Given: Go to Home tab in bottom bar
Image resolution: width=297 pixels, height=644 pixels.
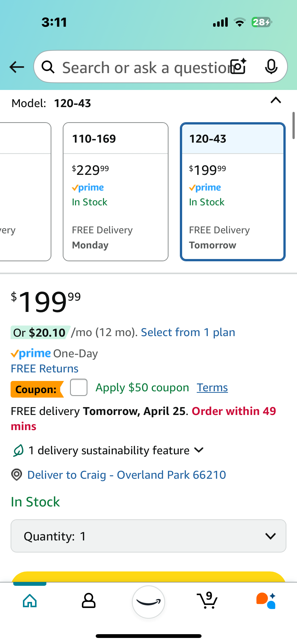Looking at the screenshot, I should coord(30,601).
